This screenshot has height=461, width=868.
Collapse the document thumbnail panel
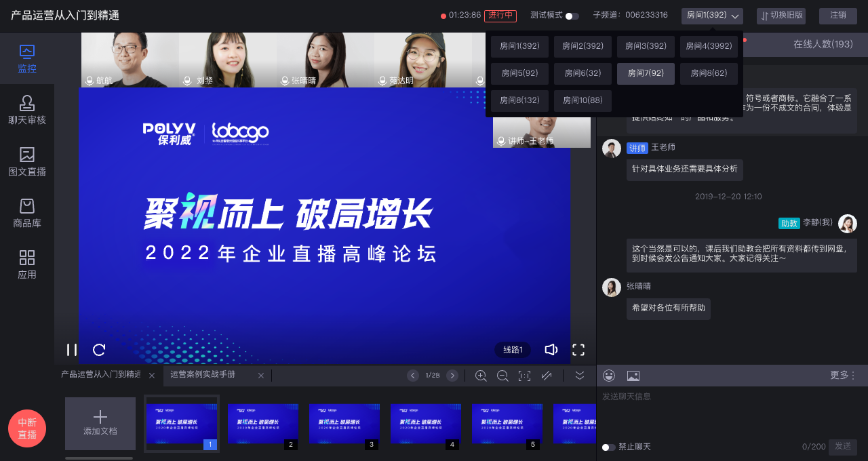[580, 375]
